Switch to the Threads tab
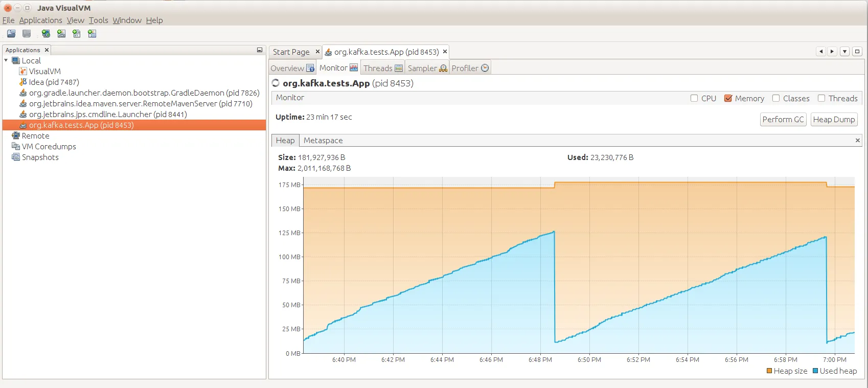This screenshot has width=868, height=388. tap(383, 68)
